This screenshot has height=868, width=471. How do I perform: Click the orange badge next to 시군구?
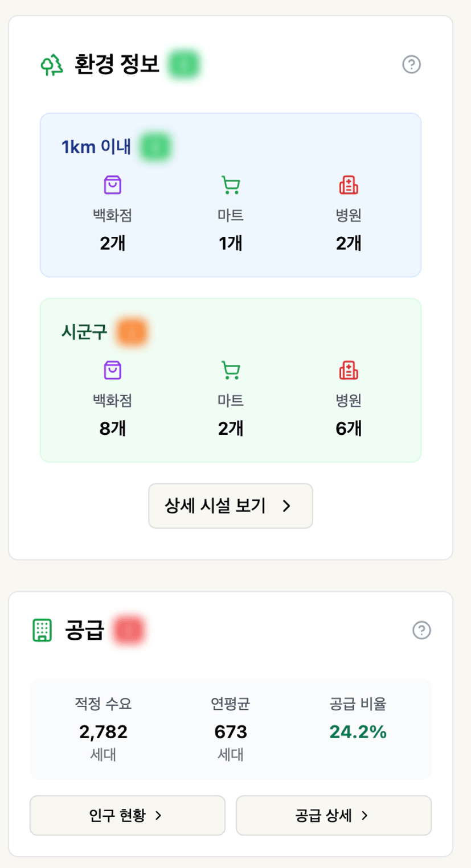[x=132, y=332]
